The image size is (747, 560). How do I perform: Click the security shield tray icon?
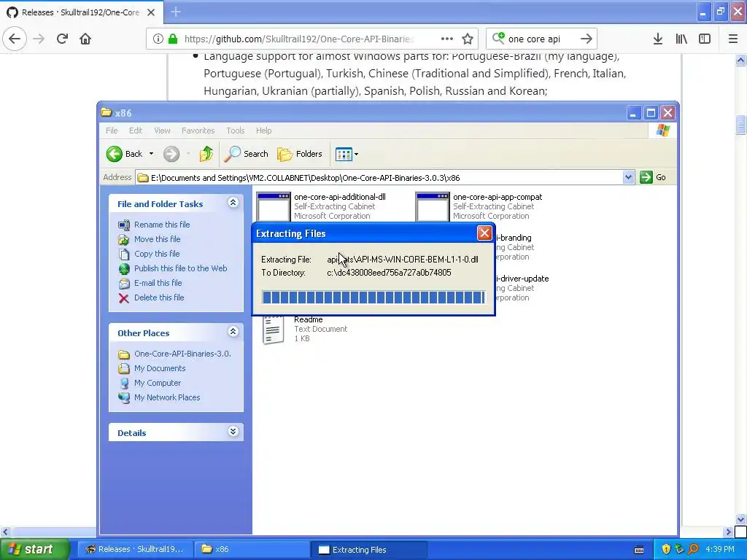[x=666, y=550]
